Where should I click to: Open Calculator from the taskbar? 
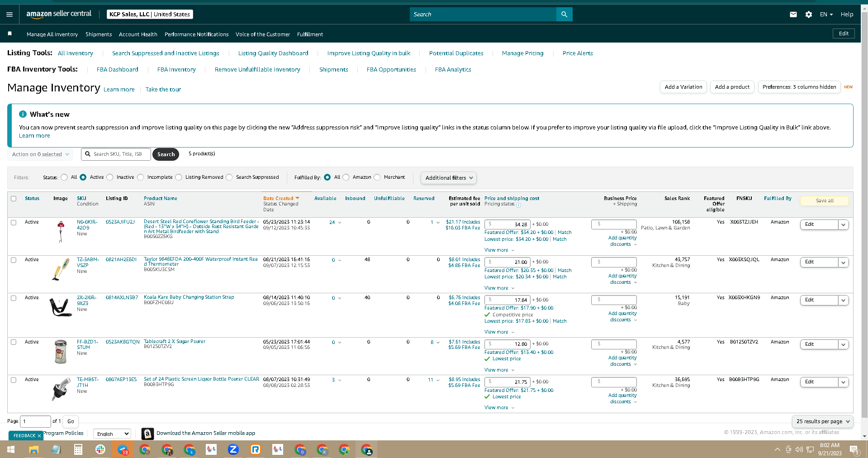[x=78, y=449]
